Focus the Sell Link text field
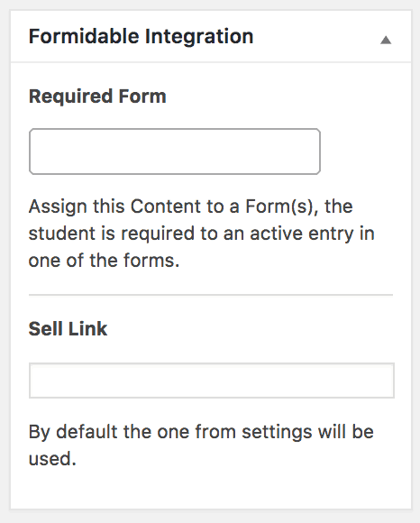The height and width of the screenshot is (523, 420). coord(212,381)
